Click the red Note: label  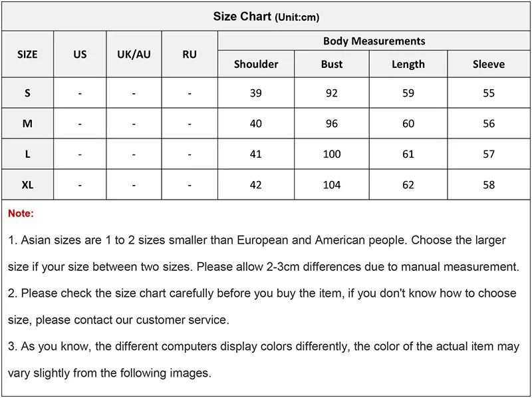[x=21, y=213]
